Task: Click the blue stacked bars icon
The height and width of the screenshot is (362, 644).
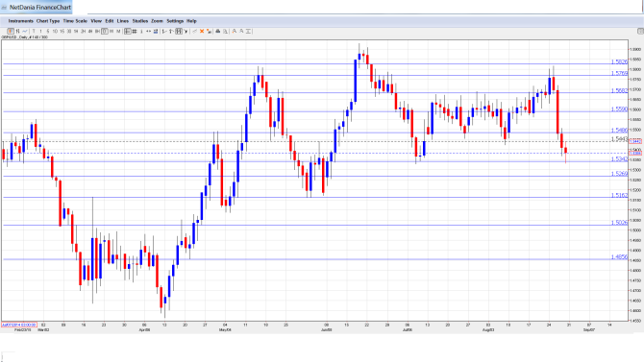Action: (156, 31)
